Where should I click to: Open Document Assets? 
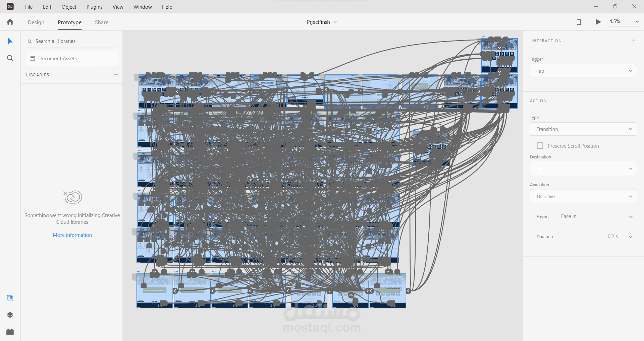point(72,59)
